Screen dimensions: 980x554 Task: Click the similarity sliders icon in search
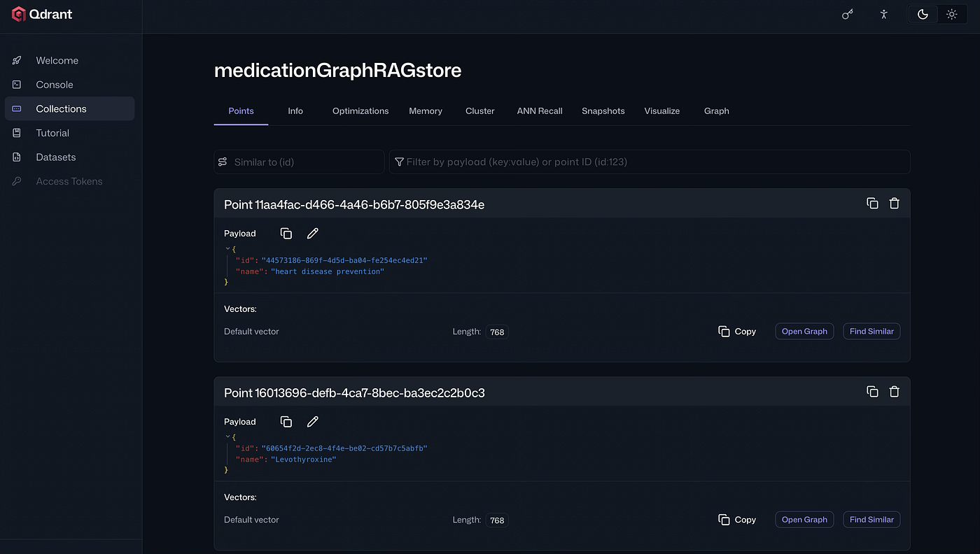(223, 162)
